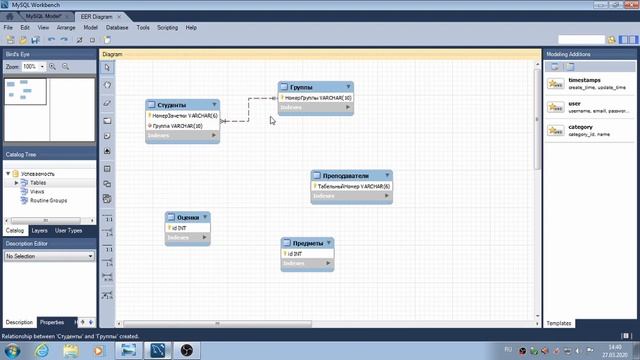Redo the last undone action

pyautogui.click(x=64, y=40)
